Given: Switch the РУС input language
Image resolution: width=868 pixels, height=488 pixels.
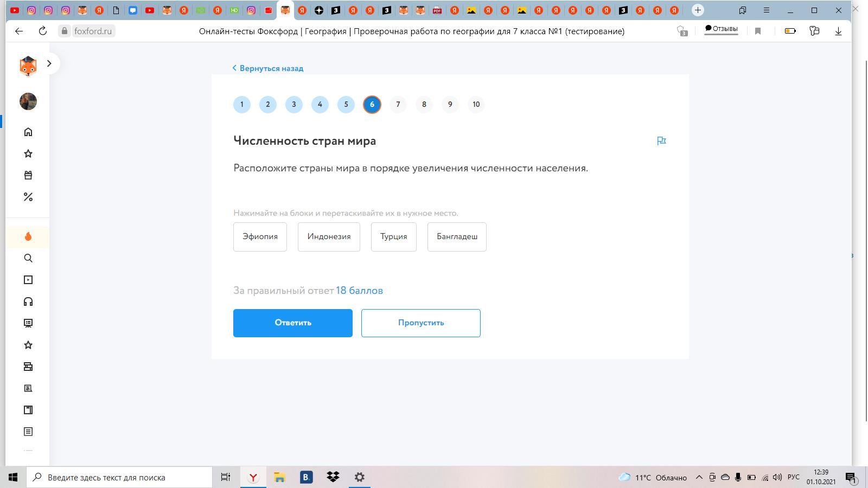Looking at the screenshot, I should pyautogui.click(x=794, y=477).
